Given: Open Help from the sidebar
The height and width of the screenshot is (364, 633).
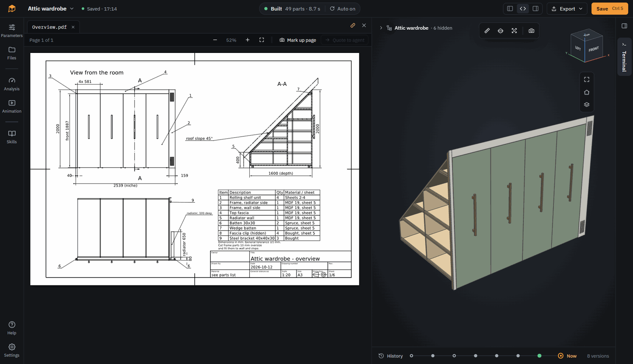Looking at the screenshot, I should pos(12,328).
